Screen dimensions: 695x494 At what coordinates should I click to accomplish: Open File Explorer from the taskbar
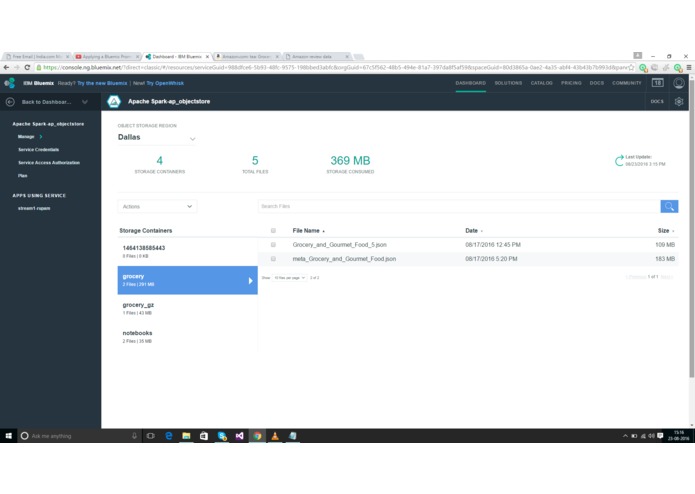click(x=186, y=436)
